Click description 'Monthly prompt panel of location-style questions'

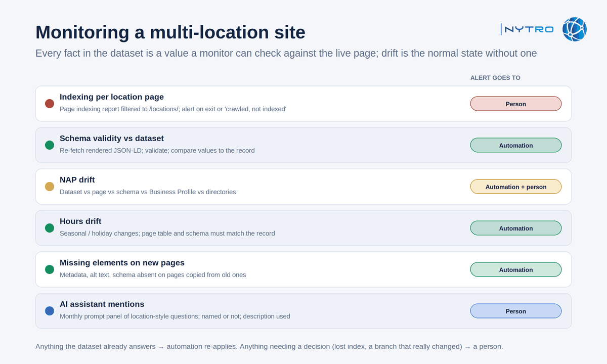click(175, 316)
